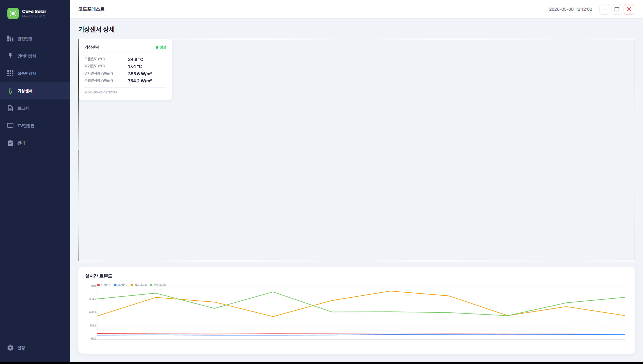643x364 pixels.
Task: Toggle the 경사일사량 series in chart legend
Action: (139, 285)
